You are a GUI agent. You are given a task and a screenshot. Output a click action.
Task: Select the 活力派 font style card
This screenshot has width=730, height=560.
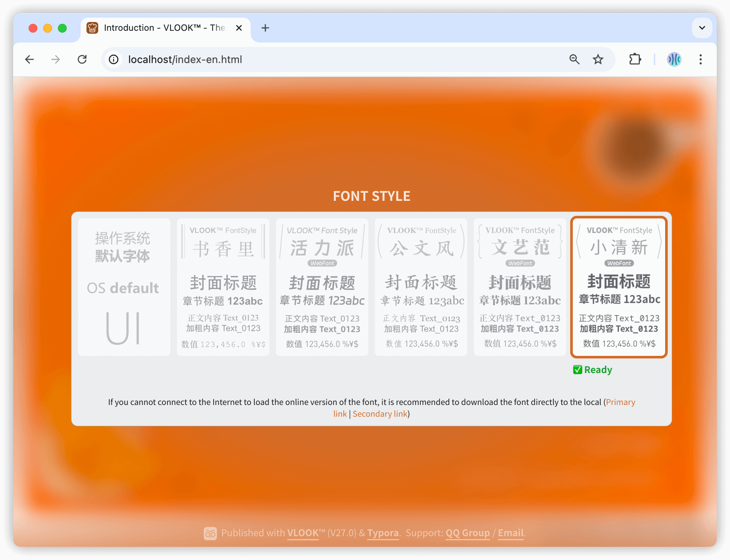[x=322, y=287]
